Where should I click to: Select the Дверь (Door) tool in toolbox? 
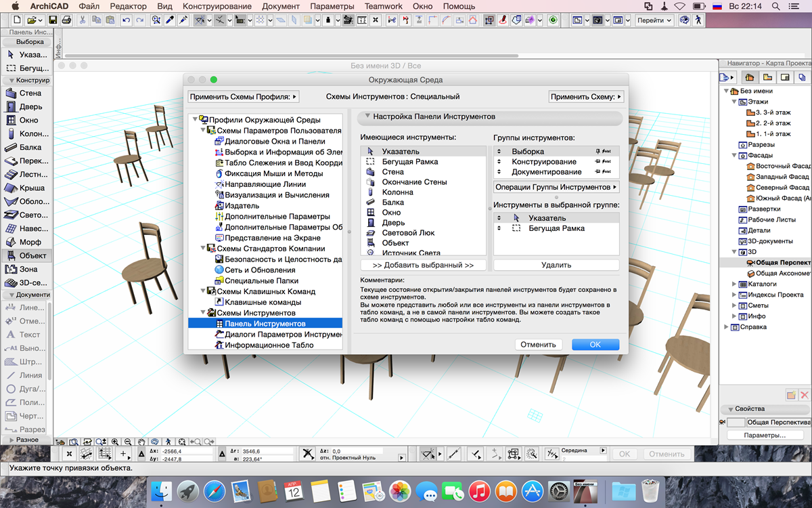tap(27, 107)
